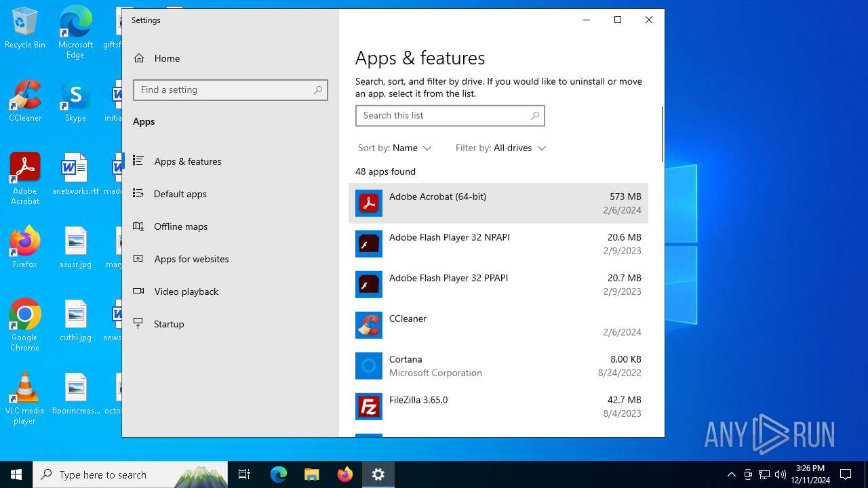This screenshot has width=868, height=488.
Task: Select the anetworks.rtf desktop file
Action: click(x=75, y=175)
